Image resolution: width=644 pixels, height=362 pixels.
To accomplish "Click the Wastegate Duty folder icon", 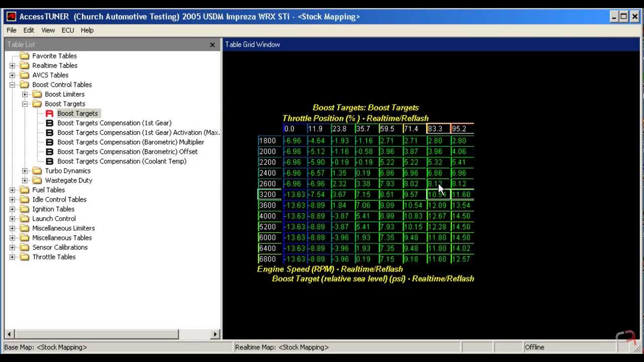I will [37, 180].
